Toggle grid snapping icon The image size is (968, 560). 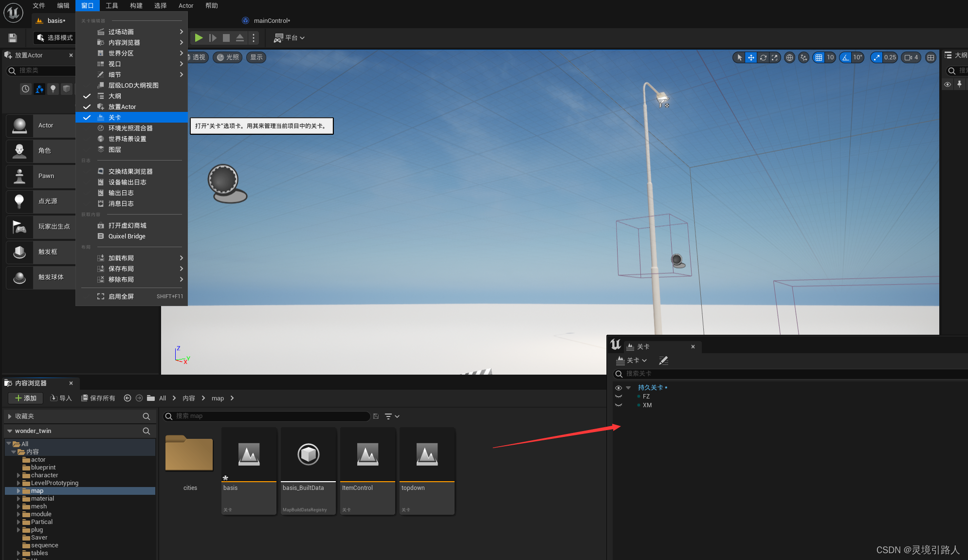coord(819,57)
